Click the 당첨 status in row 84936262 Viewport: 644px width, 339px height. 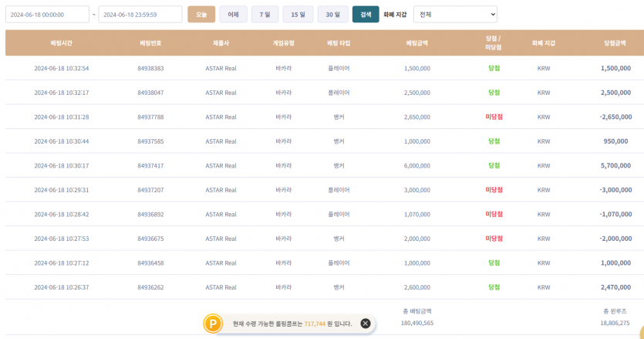pos(494,287)
